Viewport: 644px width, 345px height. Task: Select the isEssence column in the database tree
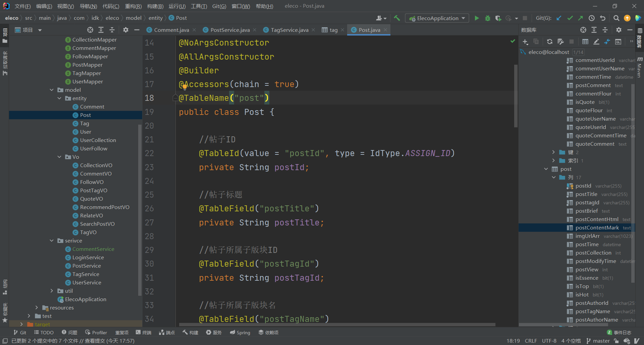(587, 278)
